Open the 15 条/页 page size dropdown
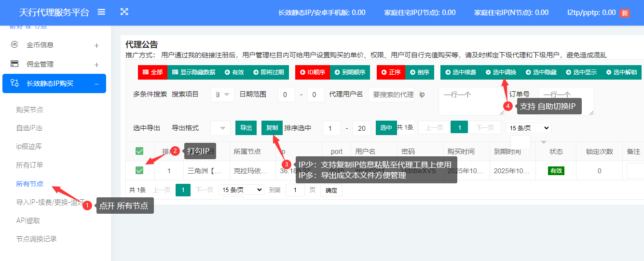The width and height of the screenshot is (644, 261). [528, 128]
